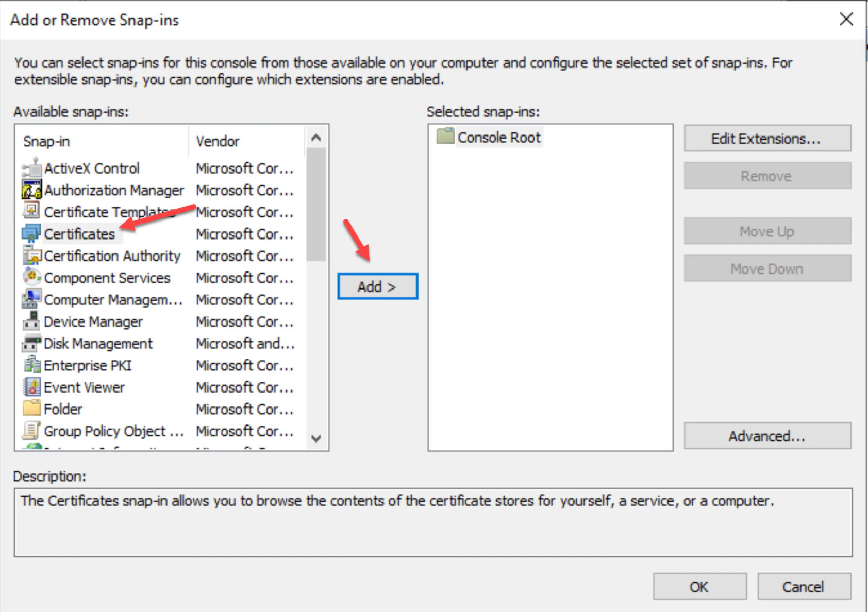Image resolution: width=868 pixels, height=612 pixels.
Task: Click the Enterprise PKI icon
Action: [x=31, y=365]
